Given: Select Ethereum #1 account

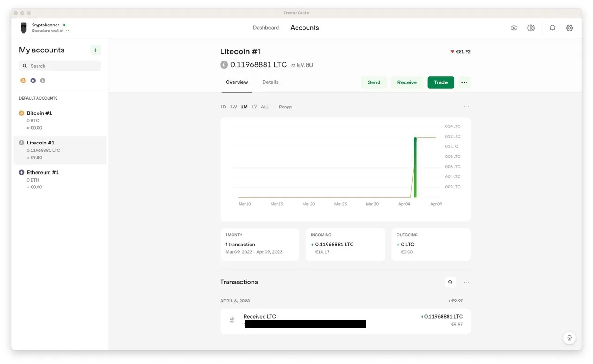Looking at the screenshot, I should [60, 180].
